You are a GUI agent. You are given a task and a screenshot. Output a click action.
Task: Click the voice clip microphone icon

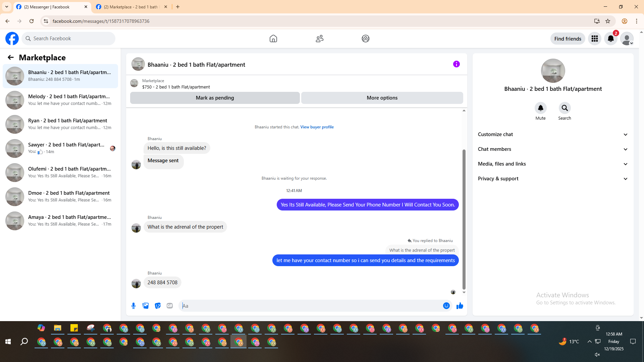(133, 306)
